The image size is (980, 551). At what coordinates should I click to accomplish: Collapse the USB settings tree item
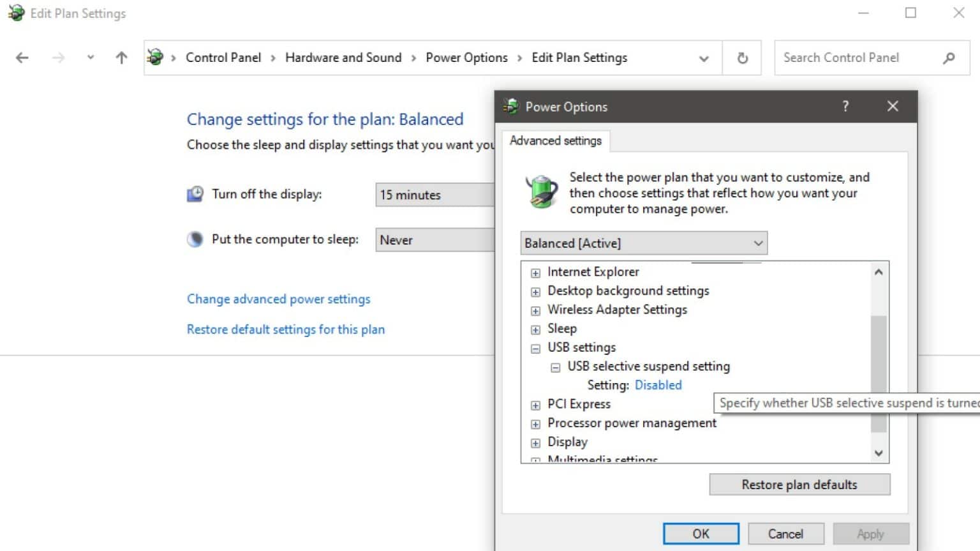tap(535, 348)
